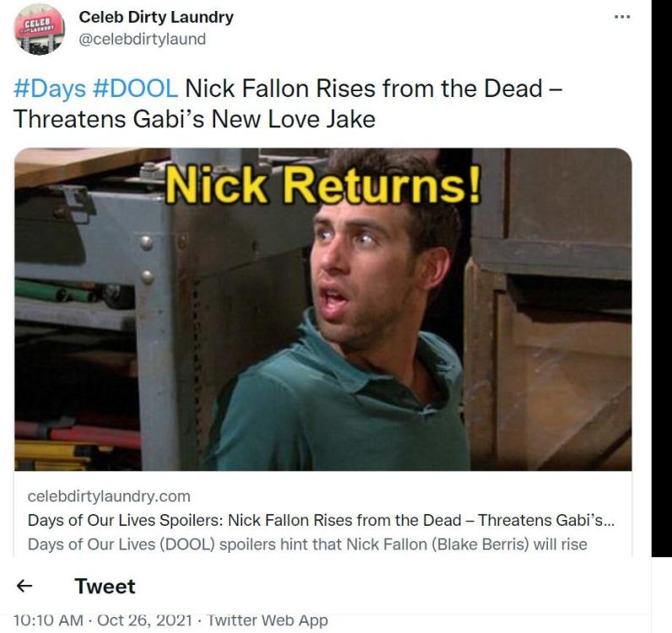Click tweet text Threatens Gabi's New Love Jake
This screenshot has width=672, height=633.
pos(194,119)
